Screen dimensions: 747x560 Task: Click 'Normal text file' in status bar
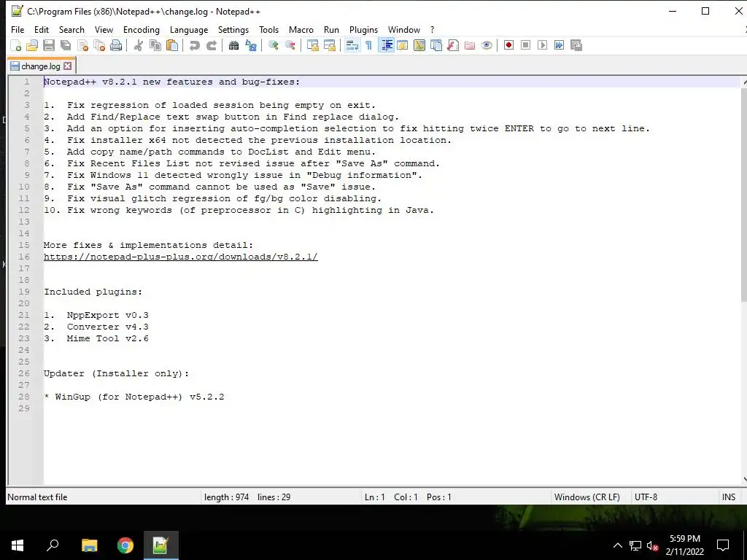37,497
